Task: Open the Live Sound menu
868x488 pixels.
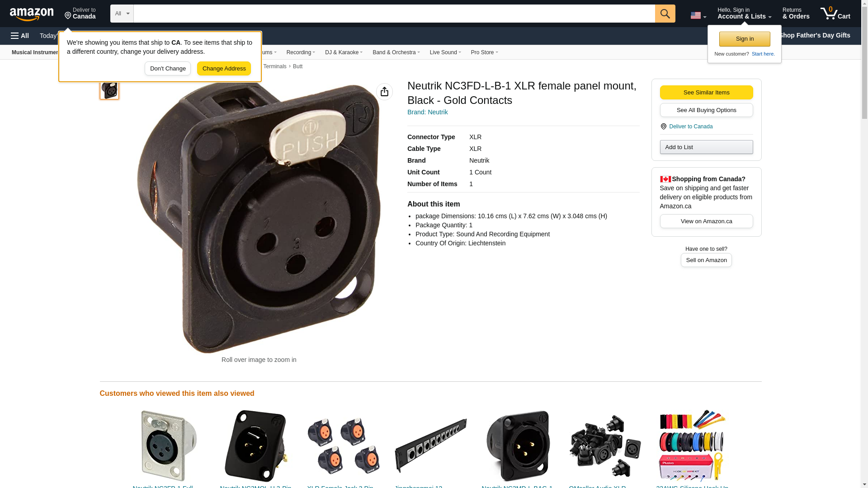Action: pyautogui.click(x=445, y=52)
